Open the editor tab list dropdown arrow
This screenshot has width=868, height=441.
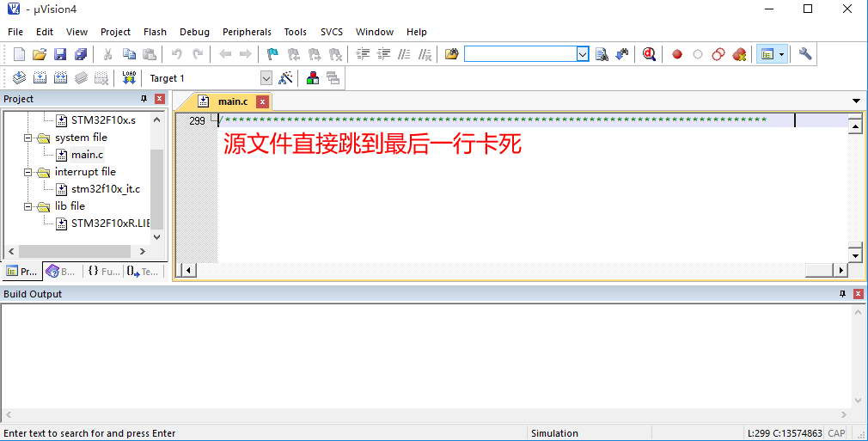pyautogui.click(x=856, y=101)
